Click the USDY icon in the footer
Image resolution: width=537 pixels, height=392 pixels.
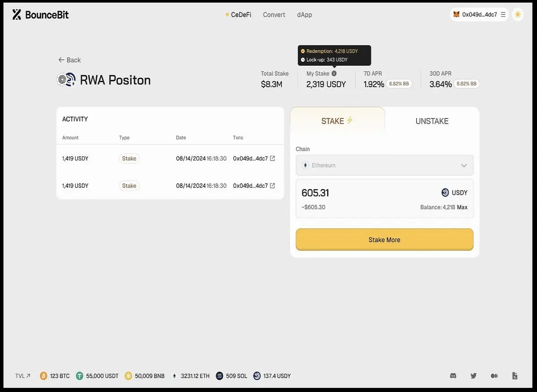[257, 376]
